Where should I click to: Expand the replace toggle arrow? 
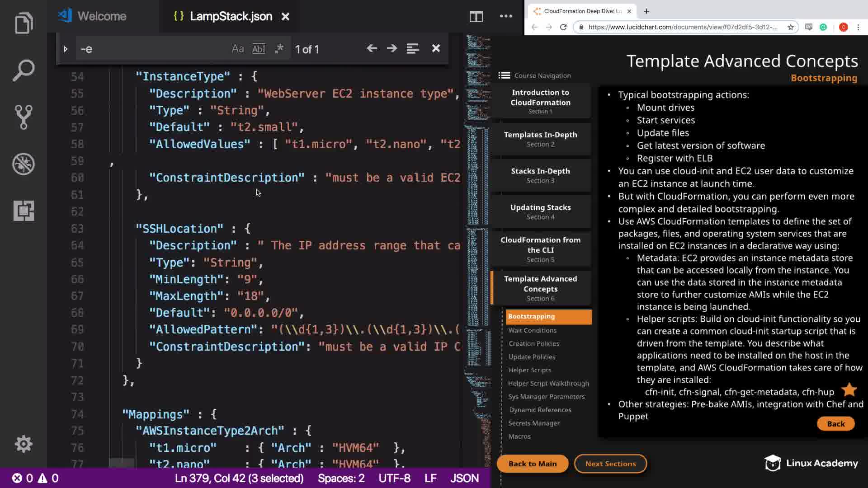[65, 49]
